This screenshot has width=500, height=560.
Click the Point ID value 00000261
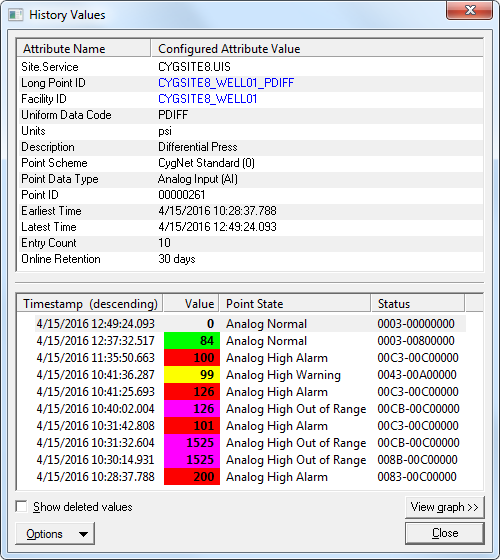[x=181, y=195]
